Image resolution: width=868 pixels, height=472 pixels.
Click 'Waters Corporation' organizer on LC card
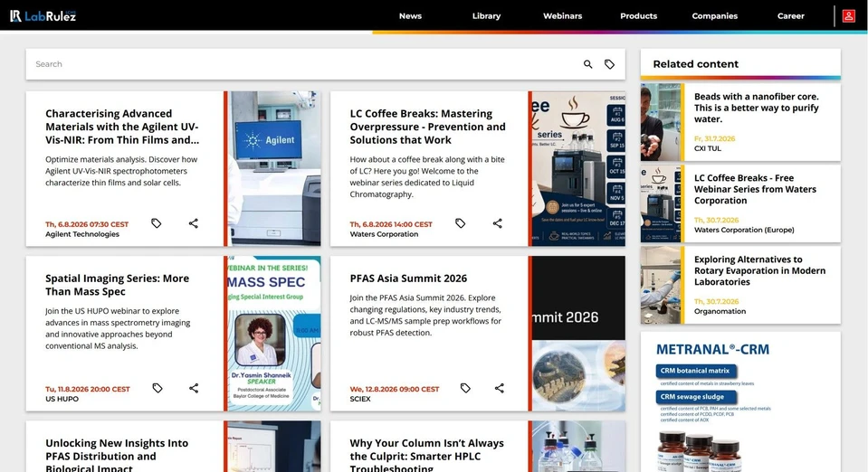tap(384, 234)
